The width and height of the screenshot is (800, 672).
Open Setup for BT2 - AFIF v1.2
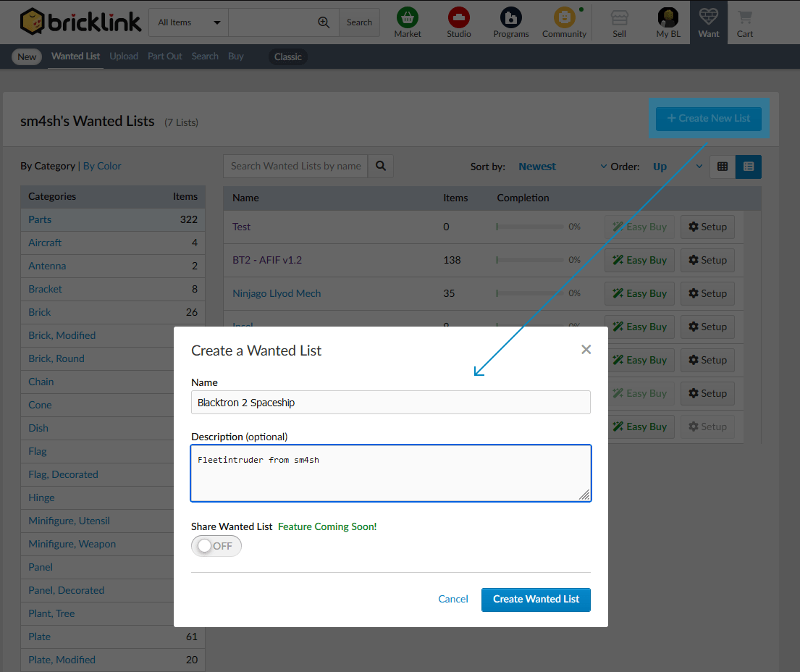pos(707,260)
